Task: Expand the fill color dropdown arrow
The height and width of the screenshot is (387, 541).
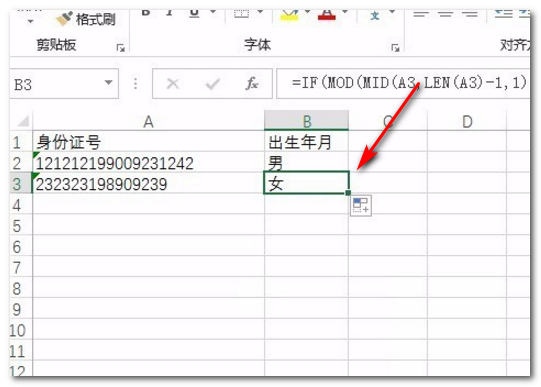Action: (307, 12)
